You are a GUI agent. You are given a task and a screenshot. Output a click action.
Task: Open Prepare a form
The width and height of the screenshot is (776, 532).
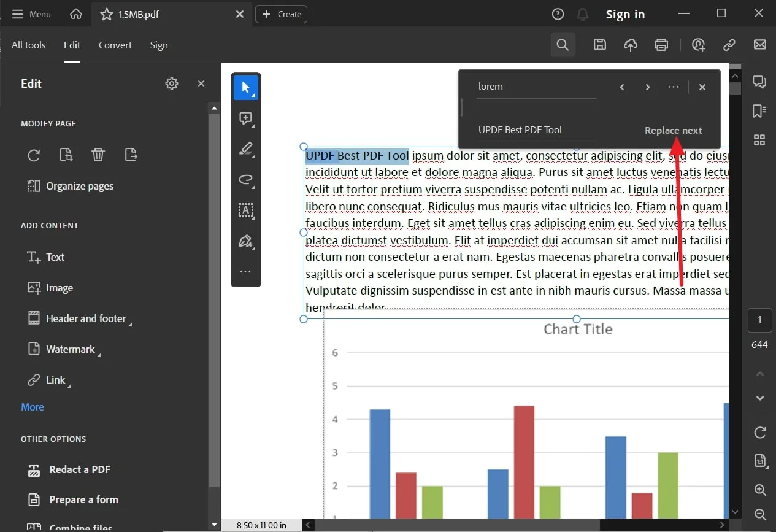click(x=72, y=499)
